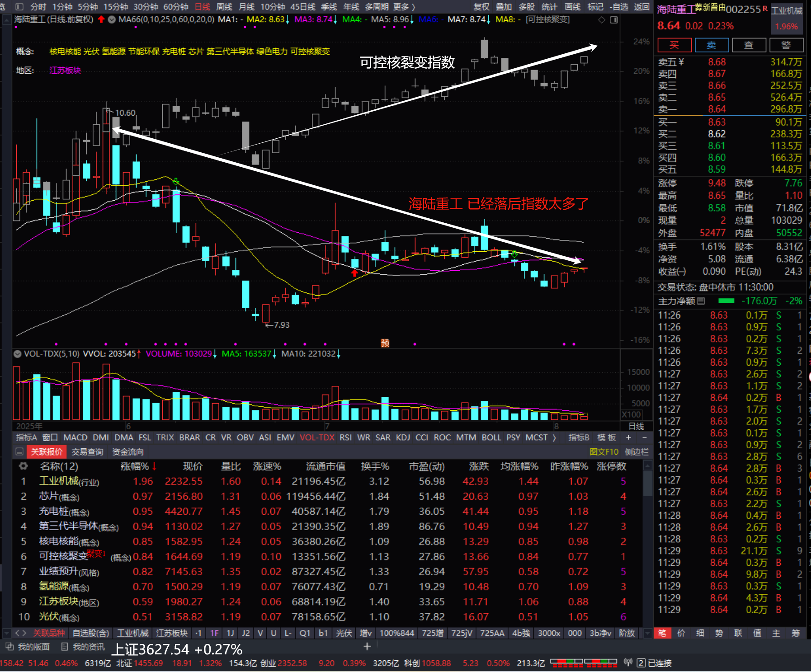Click the bottom-left expand arrow

pos(7,633)
